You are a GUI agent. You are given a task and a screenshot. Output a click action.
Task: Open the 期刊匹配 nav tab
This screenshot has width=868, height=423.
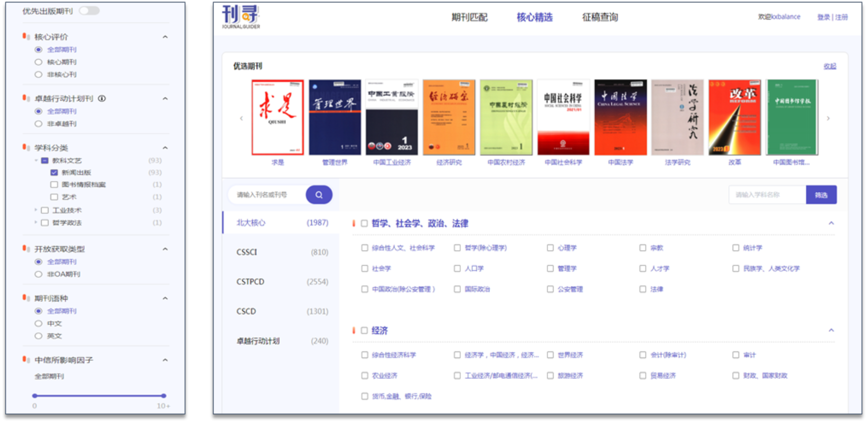[x=469, y=17]
